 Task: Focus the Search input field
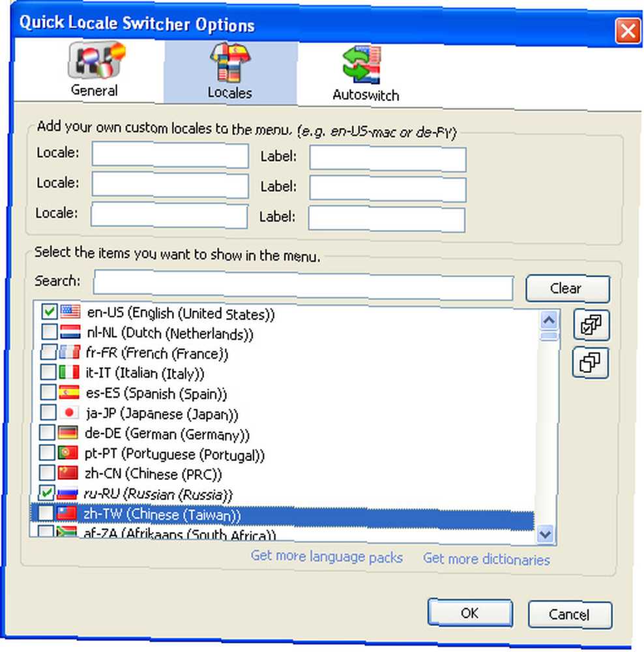[x=304, y=285]
